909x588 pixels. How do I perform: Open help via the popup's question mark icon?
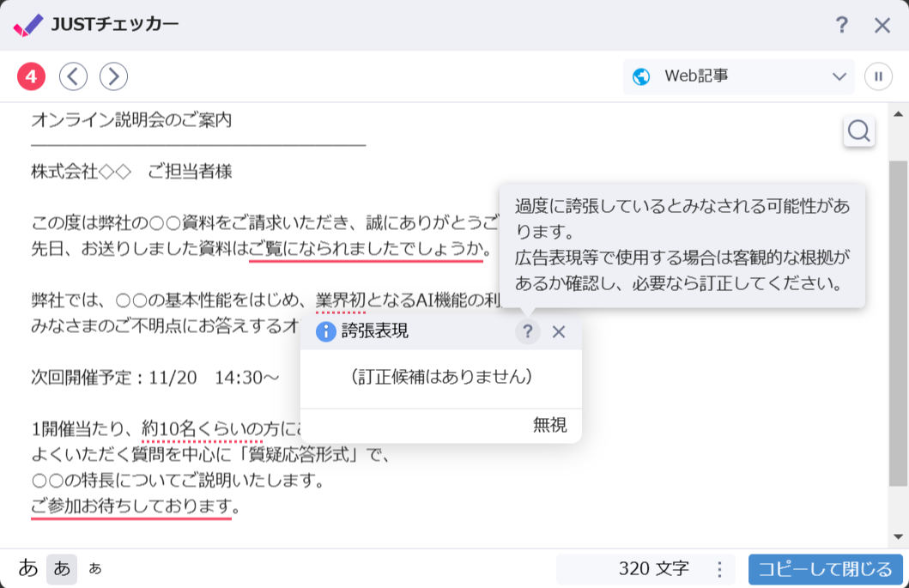click(529, 331)
